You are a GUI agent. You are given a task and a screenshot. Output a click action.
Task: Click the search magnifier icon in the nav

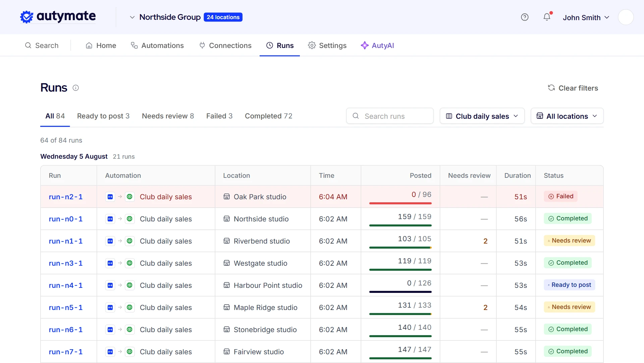[x=28, y=45]
